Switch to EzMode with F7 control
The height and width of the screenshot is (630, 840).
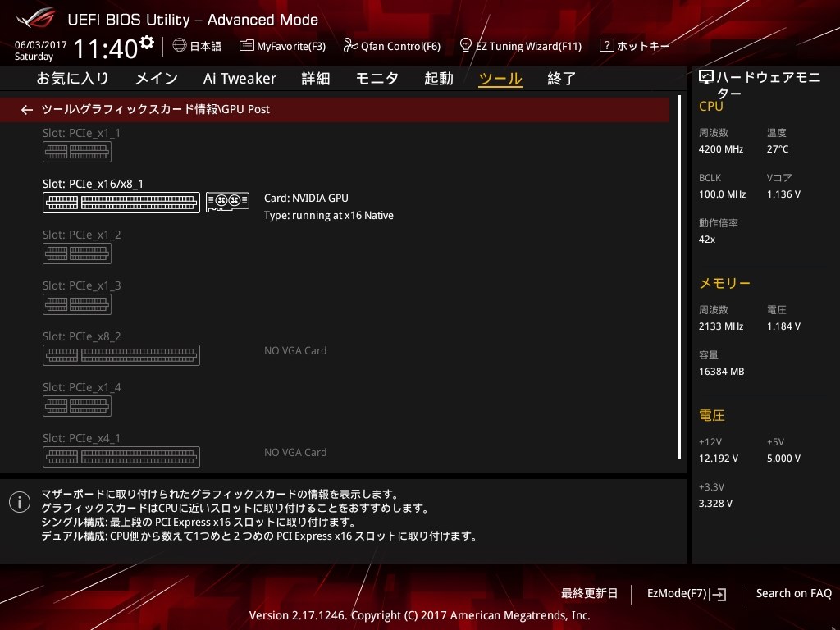686,593
